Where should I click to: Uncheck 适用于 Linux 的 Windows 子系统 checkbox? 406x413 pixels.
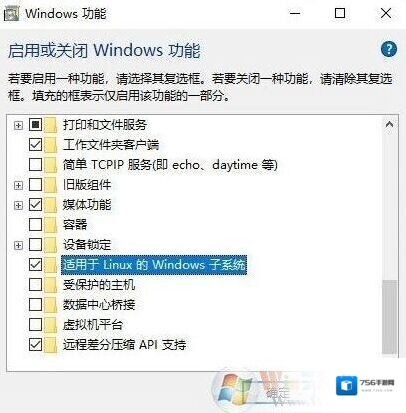[x=35, y=265]
